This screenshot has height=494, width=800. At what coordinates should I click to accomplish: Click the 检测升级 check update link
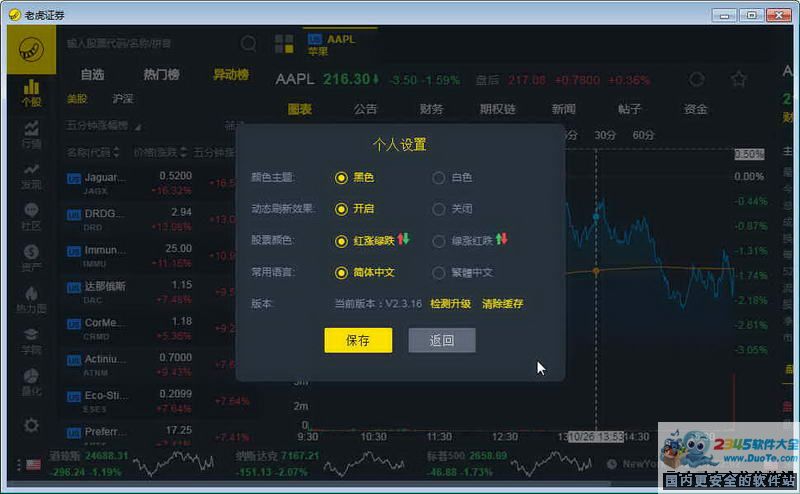coord(451,304)
